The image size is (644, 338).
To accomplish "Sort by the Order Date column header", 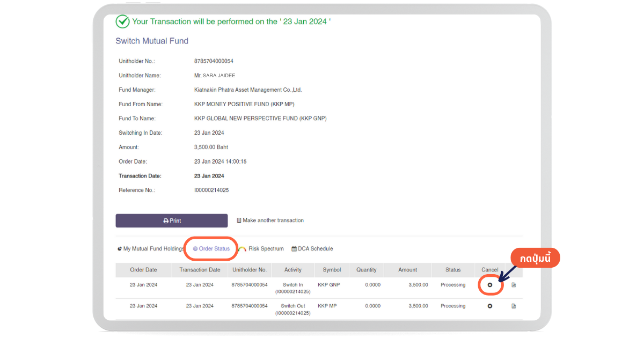I will point(143,270).
